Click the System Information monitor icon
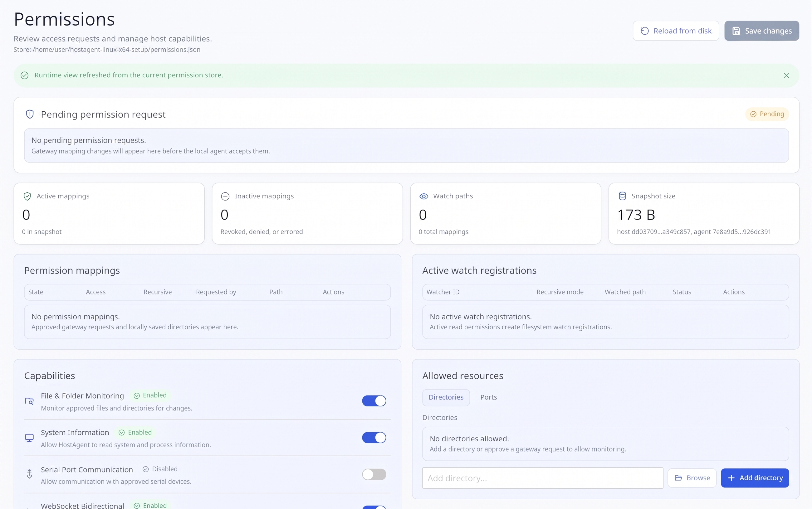Viewport: 812px width, 509px height. [29, 438]
